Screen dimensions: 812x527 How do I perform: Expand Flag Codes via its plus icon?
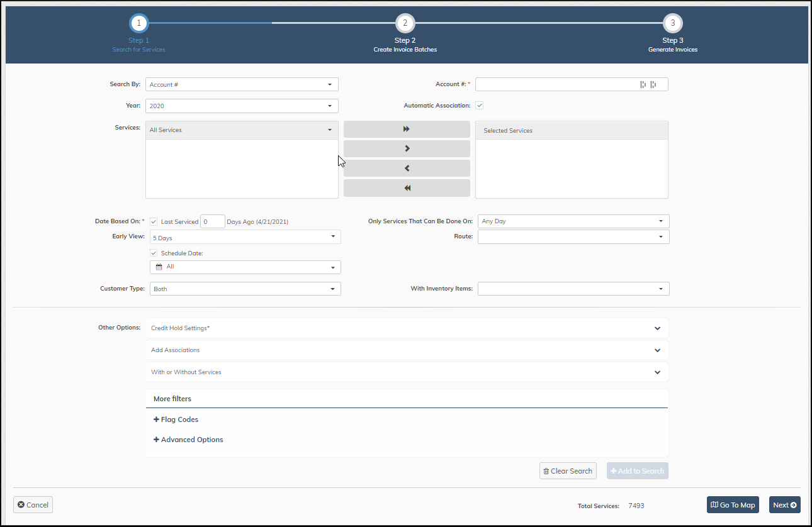[x=156, y=419]
